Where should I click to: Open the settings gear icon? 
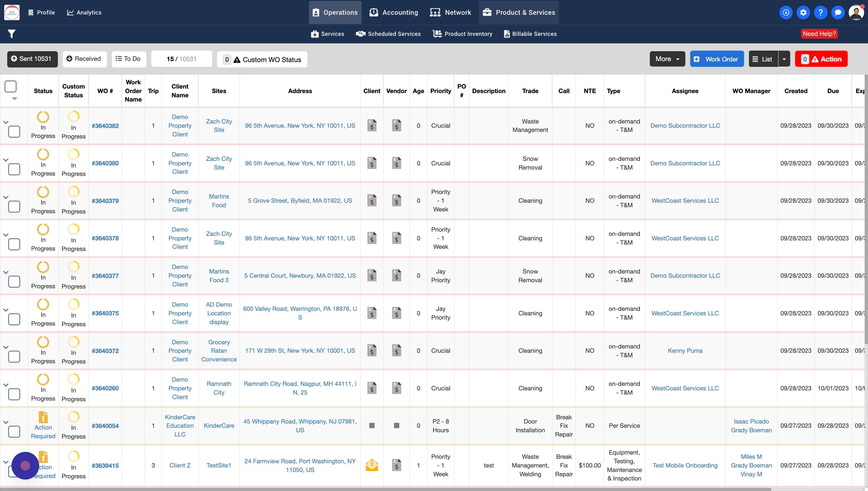click(x=803, y=12)
